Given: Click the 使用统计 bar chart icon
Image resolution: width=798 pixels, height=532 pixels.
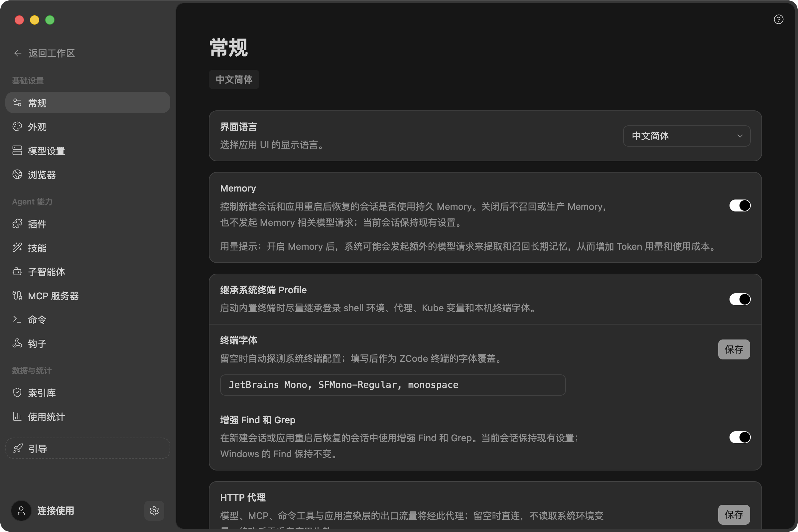Looking at the screenshot, I should coord(17,417).
